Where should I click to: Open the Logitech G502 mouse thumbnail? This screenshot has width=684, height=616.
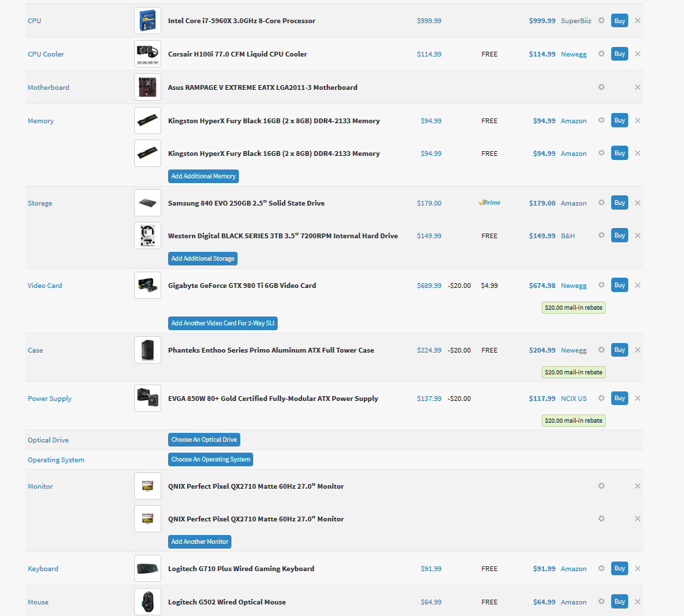(x=148, y=601)
